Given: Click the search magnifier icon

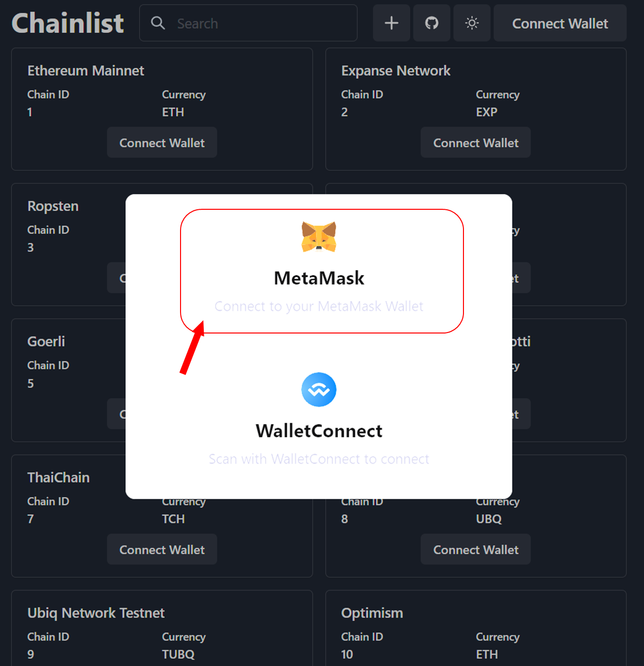Looking at the screenshot, I should click(x=158, y=23).
